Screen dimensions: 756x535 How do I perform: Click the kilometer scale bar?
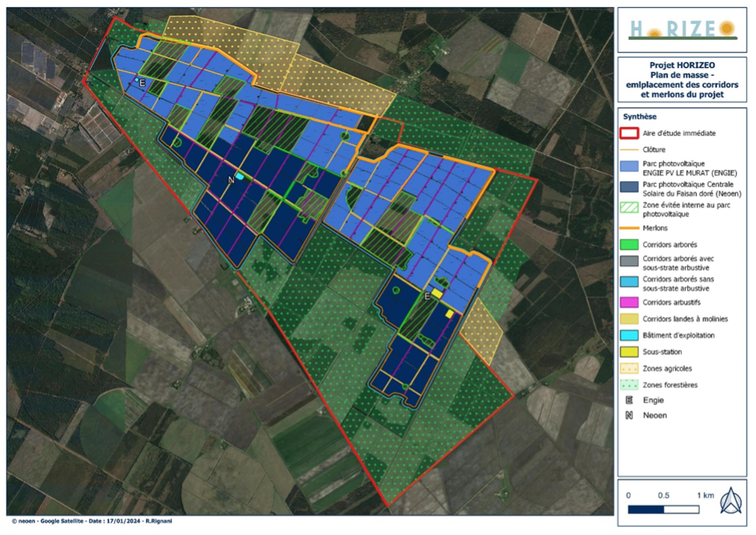click(664, 509)
